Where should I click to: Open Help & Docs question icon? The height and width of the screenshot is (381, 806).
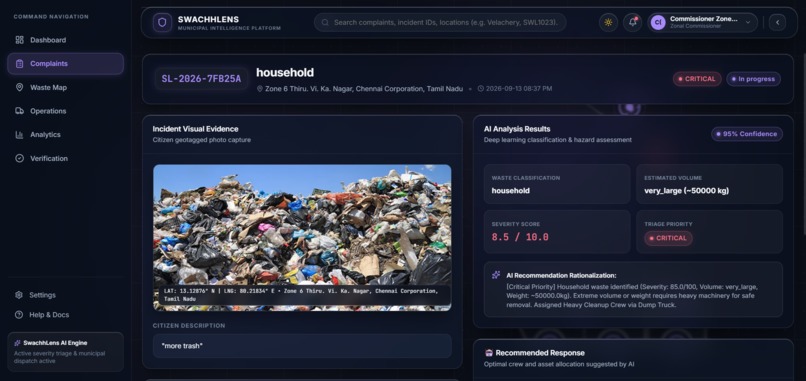[19, 315]
